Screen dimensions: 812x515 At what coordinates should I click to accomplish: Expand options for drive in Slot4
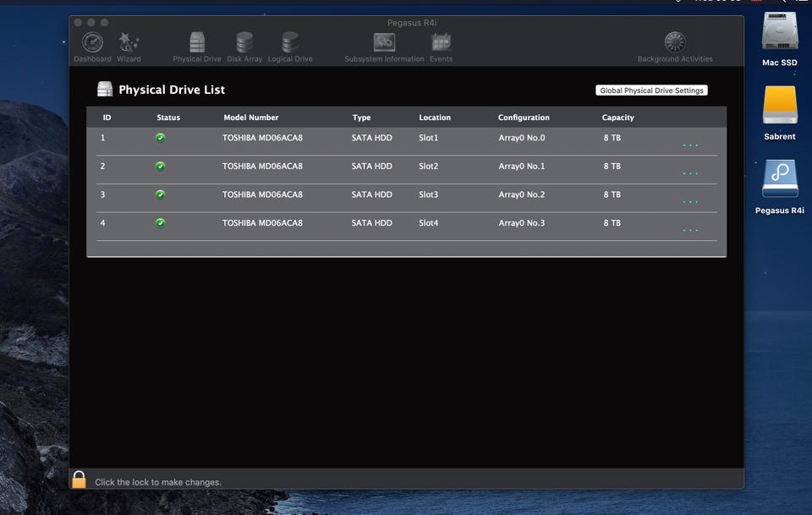tap(690, 230)
